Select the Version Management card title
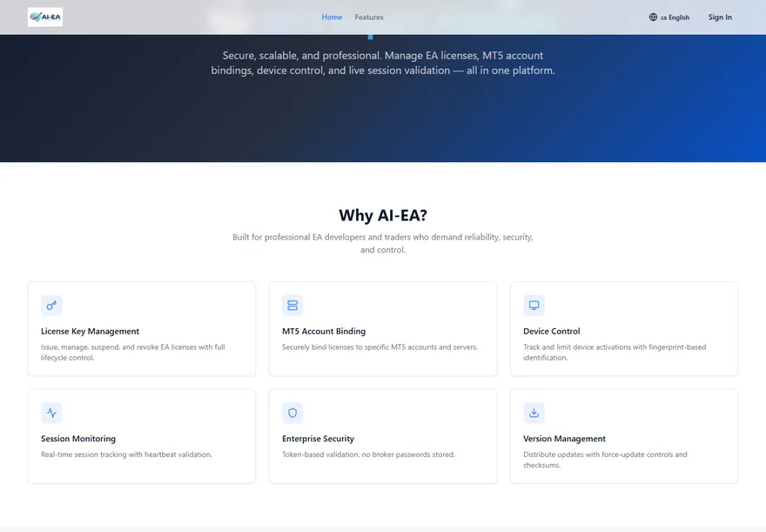The image size is (766, 532). pos(564,439)
